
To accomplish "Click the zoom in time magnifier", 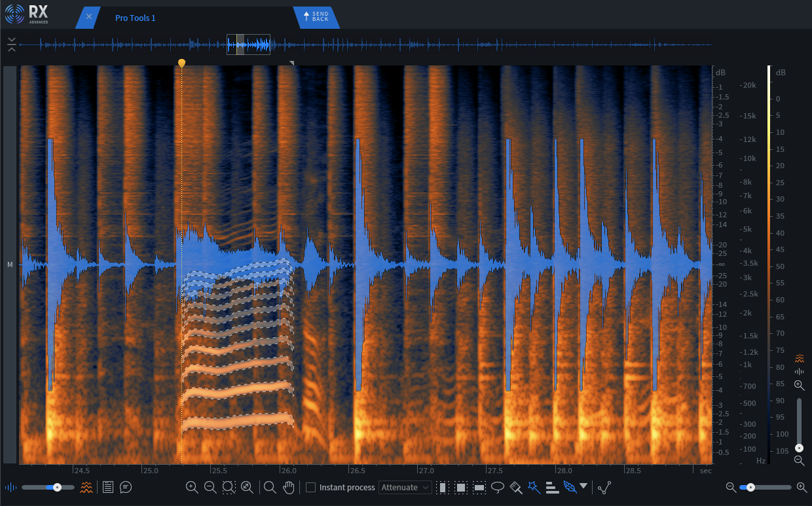I will point(192,487).
